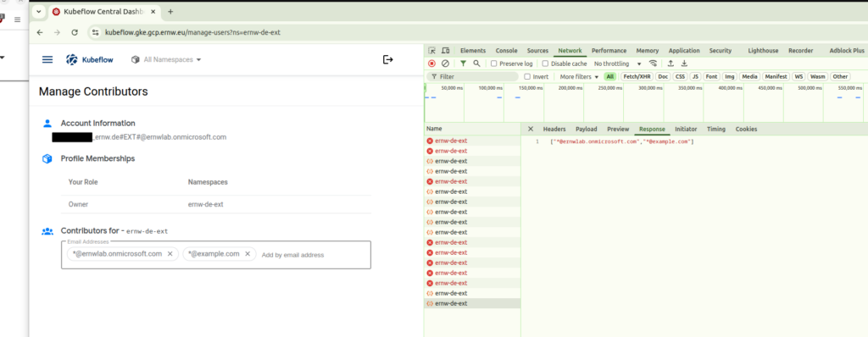
Task: Open the All Namespaces dropdown
Action: point(166,60)
